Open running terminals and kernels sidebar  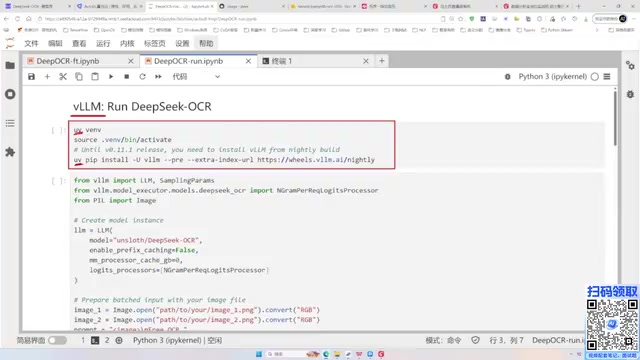click(10, 94)
